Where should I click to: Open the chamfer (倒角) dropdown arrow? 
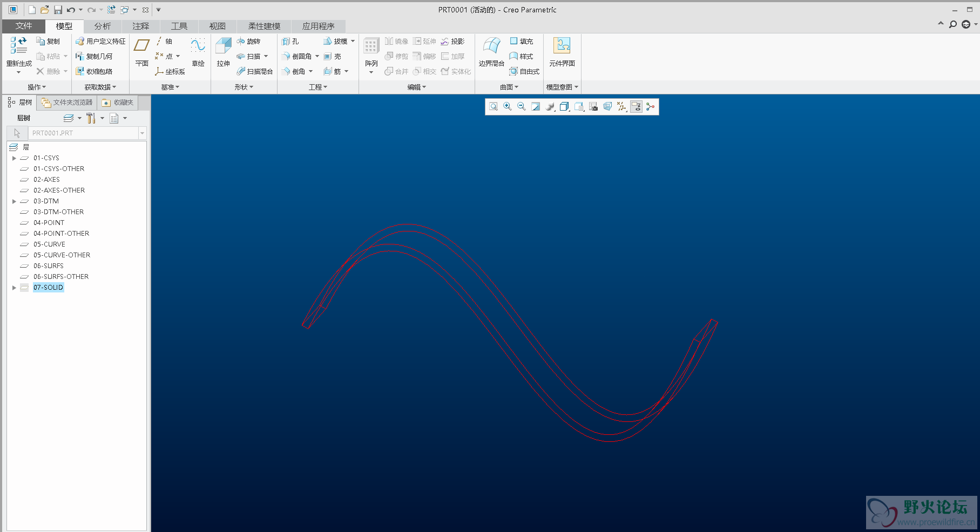point(311,71)
